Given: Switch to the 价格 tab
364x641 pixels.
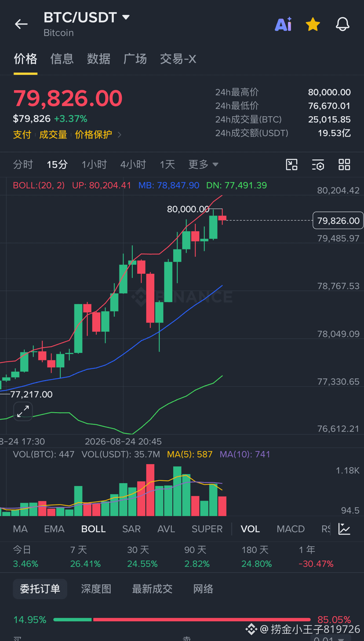Looking at the screenshot, I should pos(25,59).
